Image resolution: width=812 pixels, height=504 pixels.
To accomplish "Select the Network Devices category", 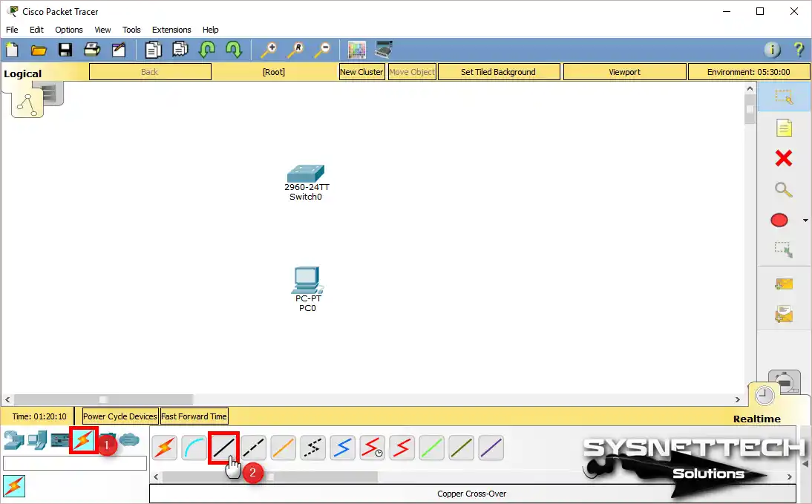I will 14,440.
